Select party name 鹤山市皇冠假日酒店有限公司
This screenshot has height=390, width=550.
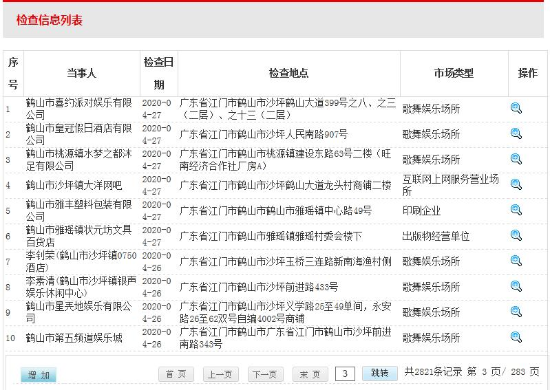pyautogui.click(x=79, y=134)
